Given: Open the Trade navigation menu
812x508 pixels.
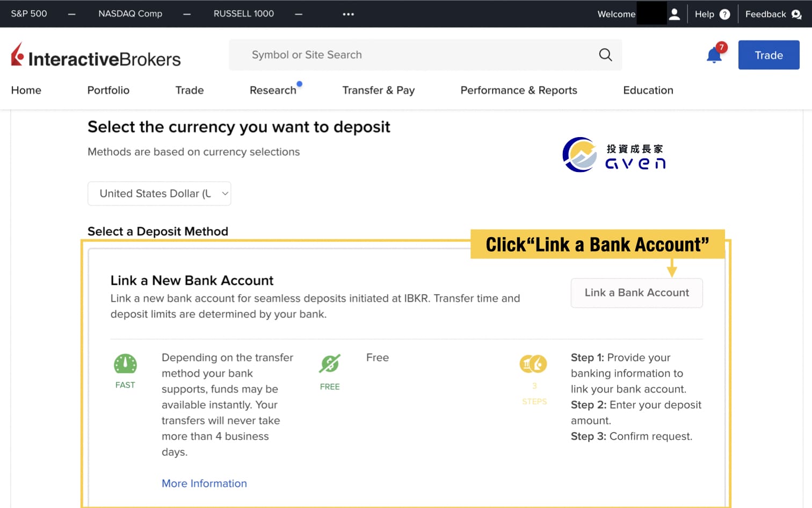Looking at the screenshot, I should pos(190,90).
